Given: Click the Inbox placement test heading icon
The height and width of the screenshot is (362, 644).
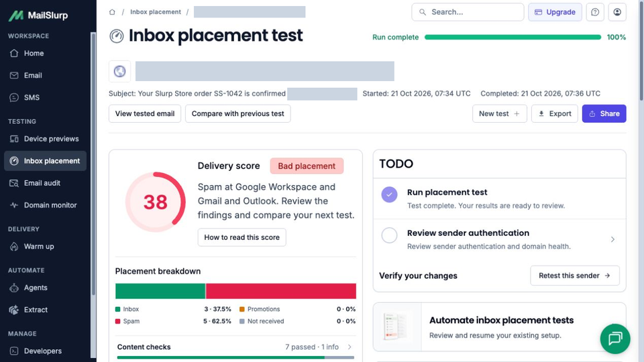Looking at the screenshot, I should (117, 36).
